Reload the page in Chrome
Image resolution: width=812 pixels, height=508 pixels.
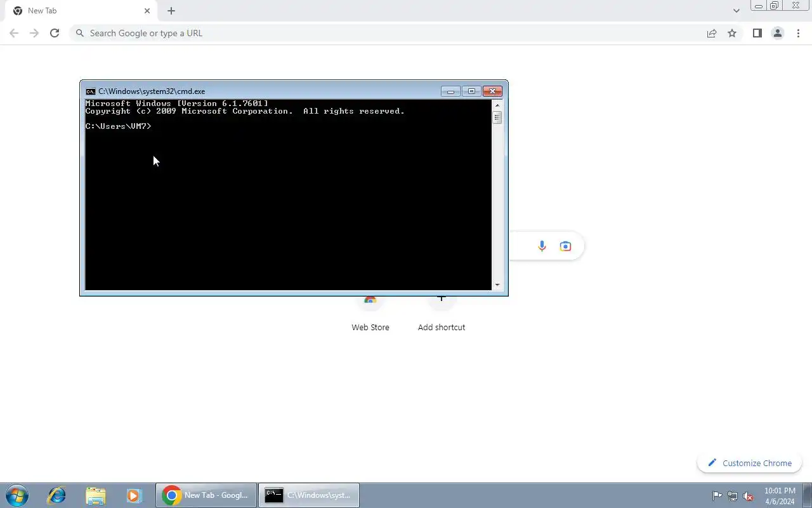click(x=55, y=33)
